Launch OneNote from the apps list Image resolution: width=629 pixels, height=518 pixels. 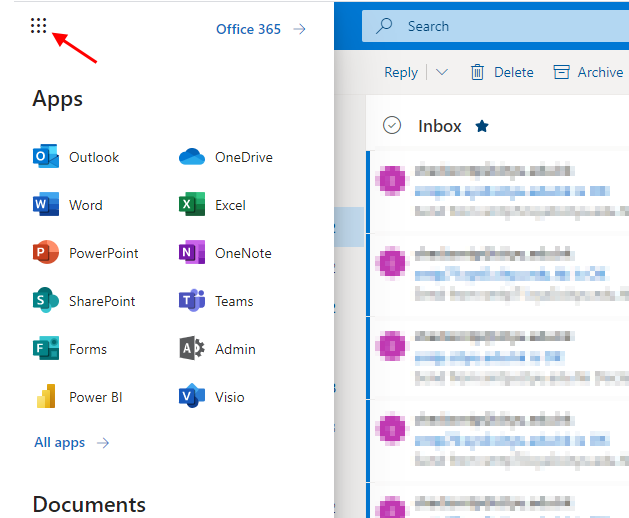click(192, 253)
